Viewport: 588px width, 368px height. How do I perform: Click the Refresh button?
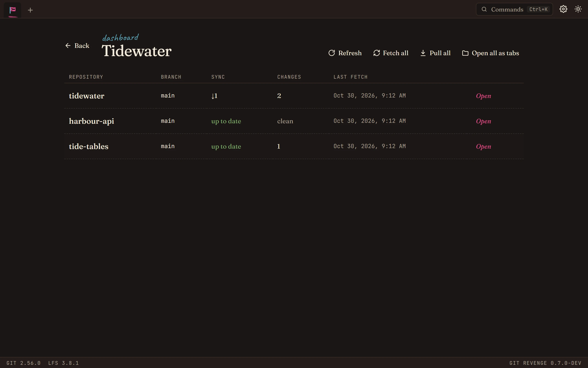coord(345,53)
